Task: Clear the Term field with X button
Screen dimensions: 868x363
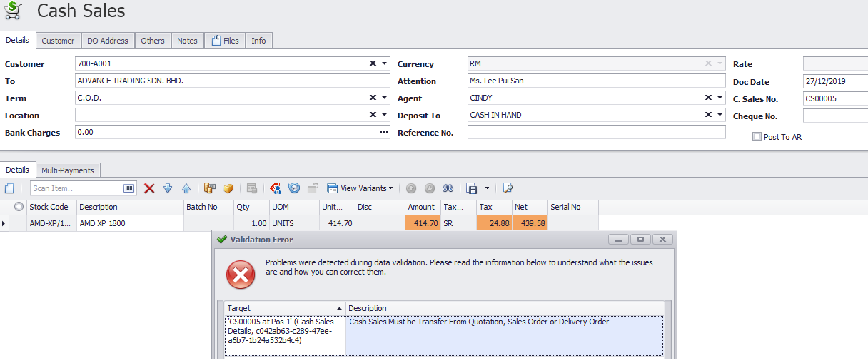Action: pyautogui.click(x=373, y=98)
